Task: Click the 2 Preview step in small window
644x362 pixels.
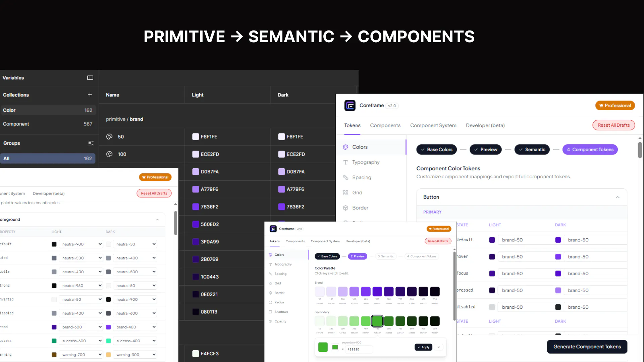Action: tap(358, 256)
